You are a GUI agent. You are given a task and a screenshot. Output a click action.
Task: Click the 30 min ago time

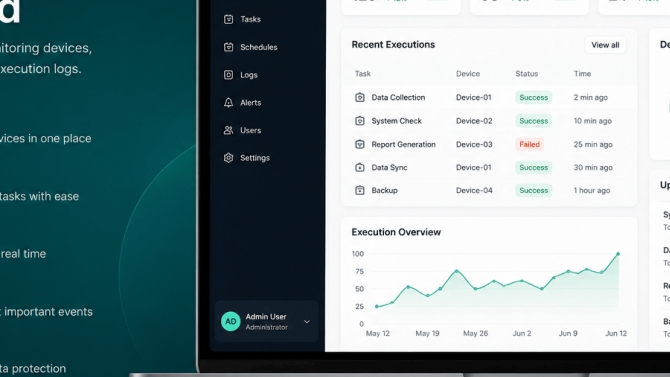tap(593, 168)
